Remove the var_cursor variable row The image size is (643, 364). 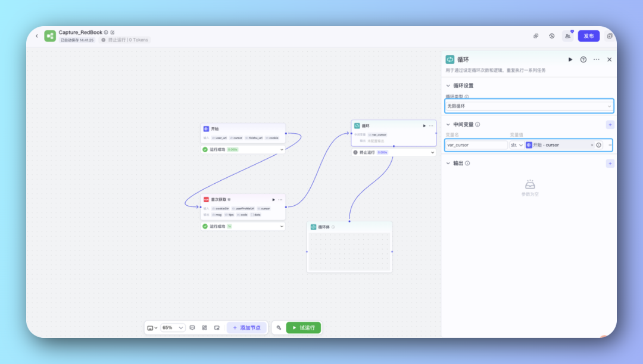point(610,145)
